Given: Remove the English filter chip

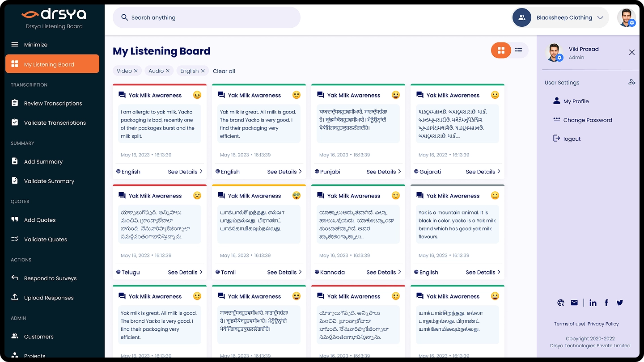Looking at the screenshot, I should pos(203,71).
